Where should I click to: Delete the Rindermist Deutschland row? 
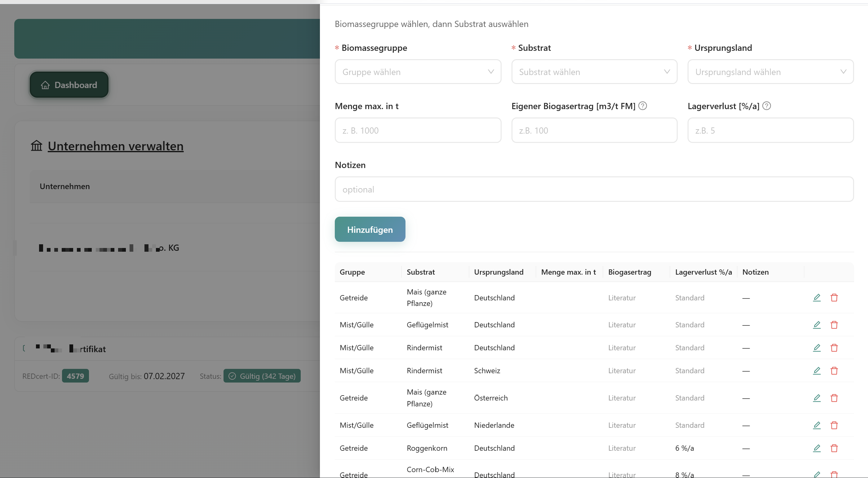[834, 347]
